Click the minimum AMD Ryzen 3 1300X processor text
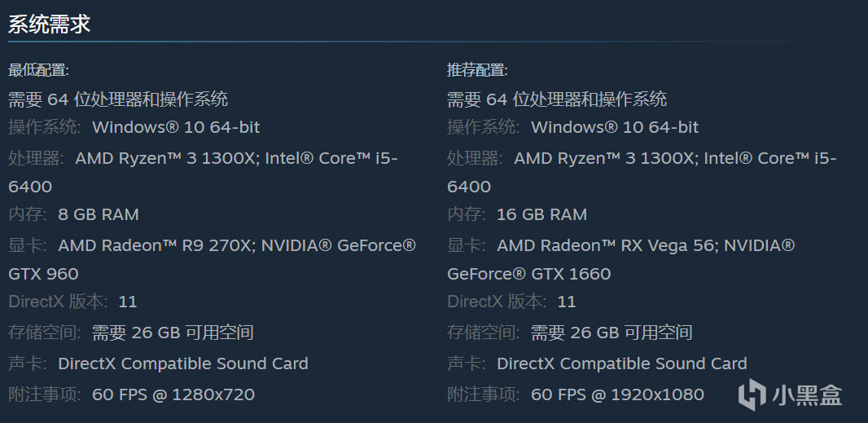The height and width of the screenshot is (423, 868). pos(165,158)
